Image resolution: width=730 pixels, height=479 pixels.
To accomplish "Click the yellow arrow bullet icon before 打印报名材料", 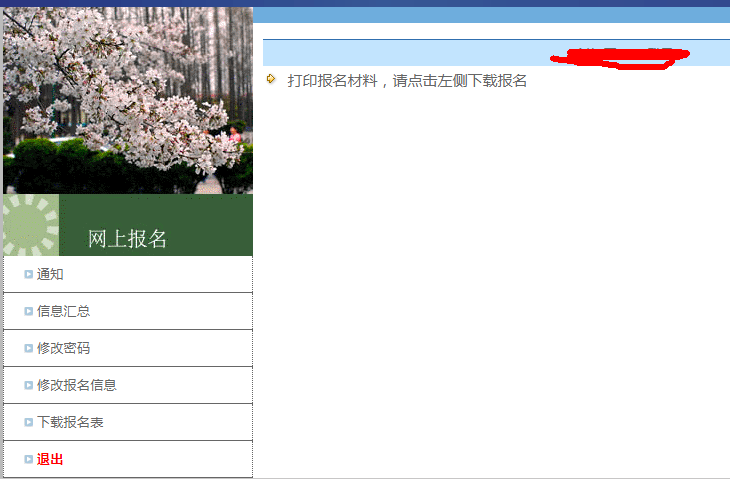I will click(x=271, y=79).
